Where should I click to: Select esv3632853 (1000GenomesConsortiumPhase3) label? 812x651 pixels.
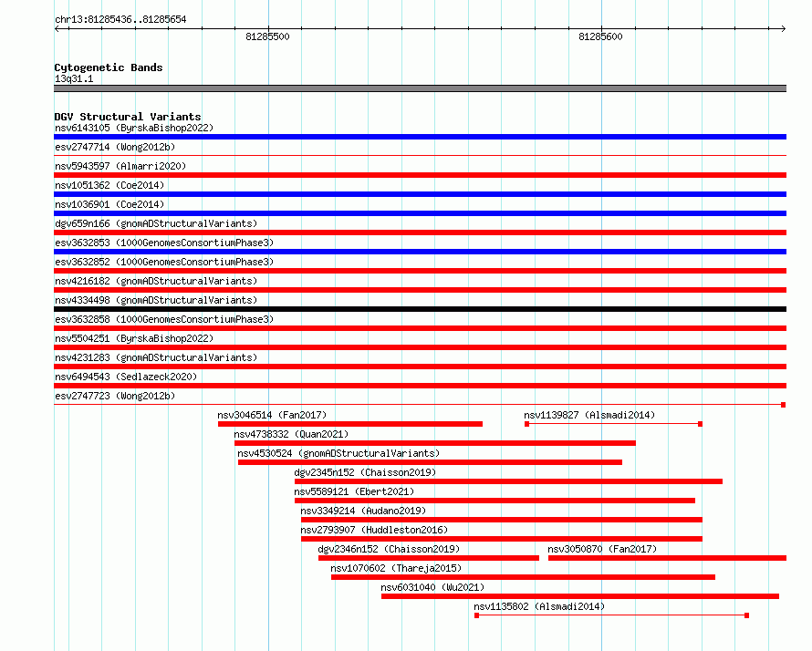pos(164,243)
